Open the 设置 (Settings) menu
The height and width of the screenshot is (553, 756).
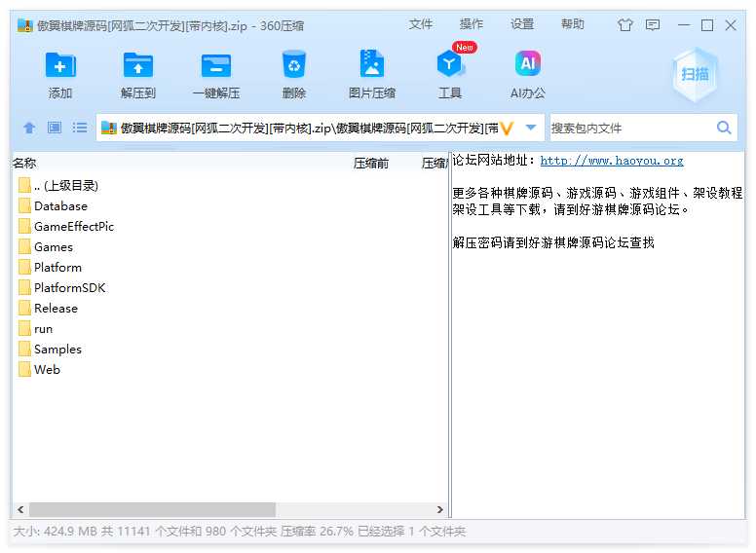coord(522,24)
